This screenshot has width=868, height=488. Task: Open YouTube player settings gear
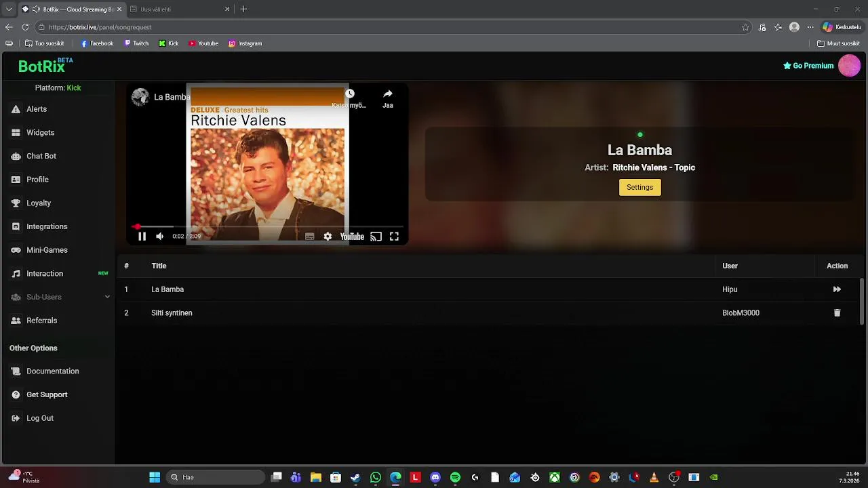point(328,237)
